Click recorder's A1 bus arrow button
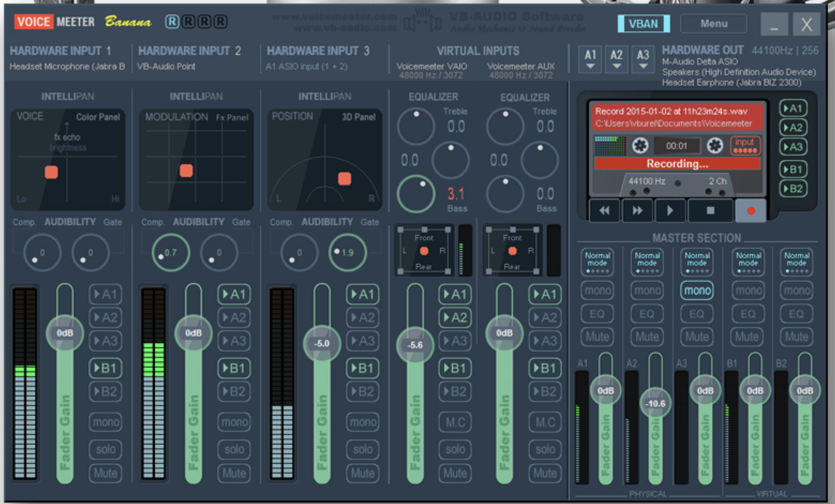Image resolution: width=835 pixels, height=504 pixels. tap(793, 109)
